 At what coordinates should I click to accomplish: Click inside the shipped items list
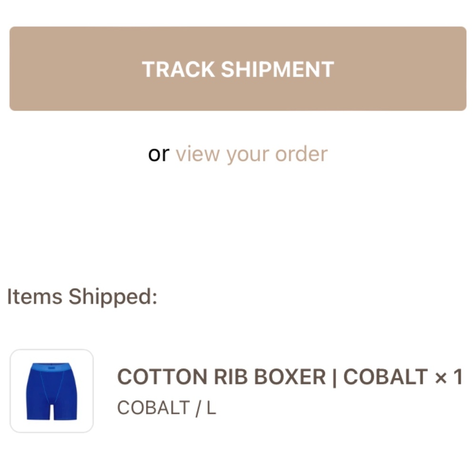point(238,391)
